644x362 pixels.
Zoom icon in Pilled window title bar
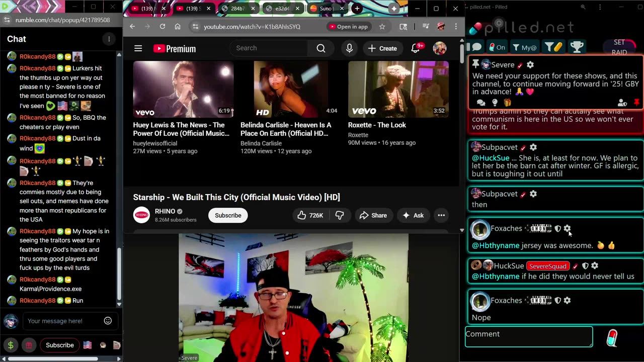tap(583, 7)
